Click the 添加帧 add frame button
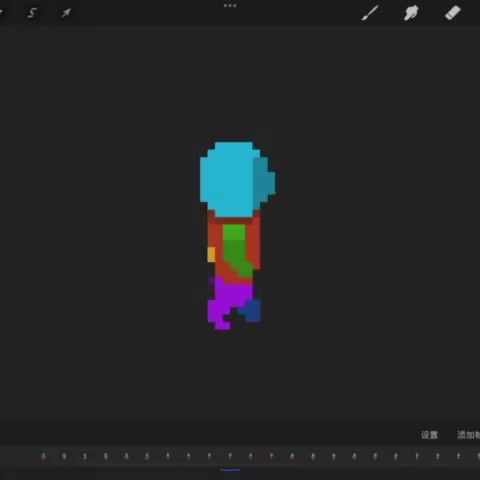This screenshot has width=480, height=480. 468,435
